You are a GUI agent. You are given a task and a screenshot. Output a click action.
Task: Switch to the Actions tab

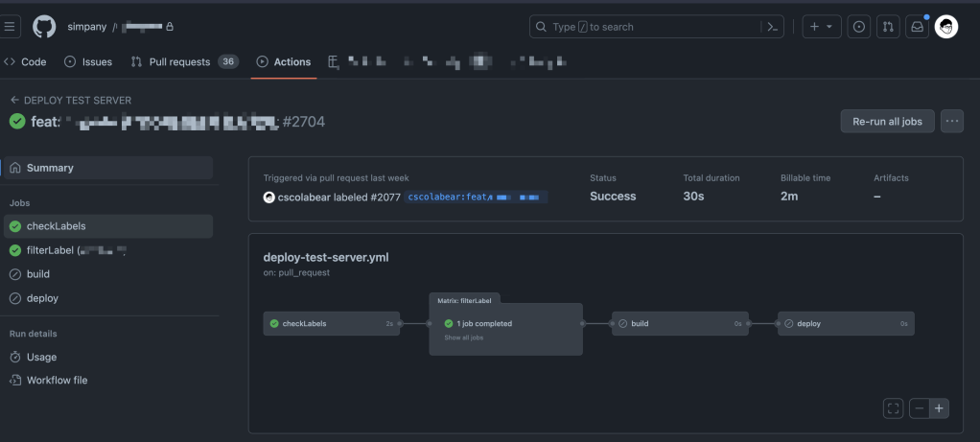tap(284, 62)
